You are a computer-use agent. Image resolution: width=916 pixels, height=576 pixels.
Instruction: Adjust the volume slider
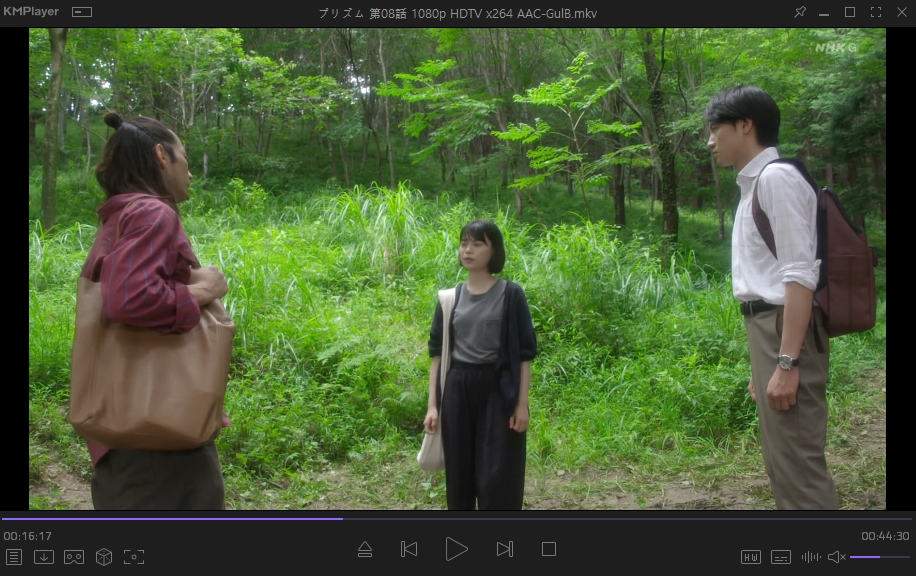click(x=880, y=557)
